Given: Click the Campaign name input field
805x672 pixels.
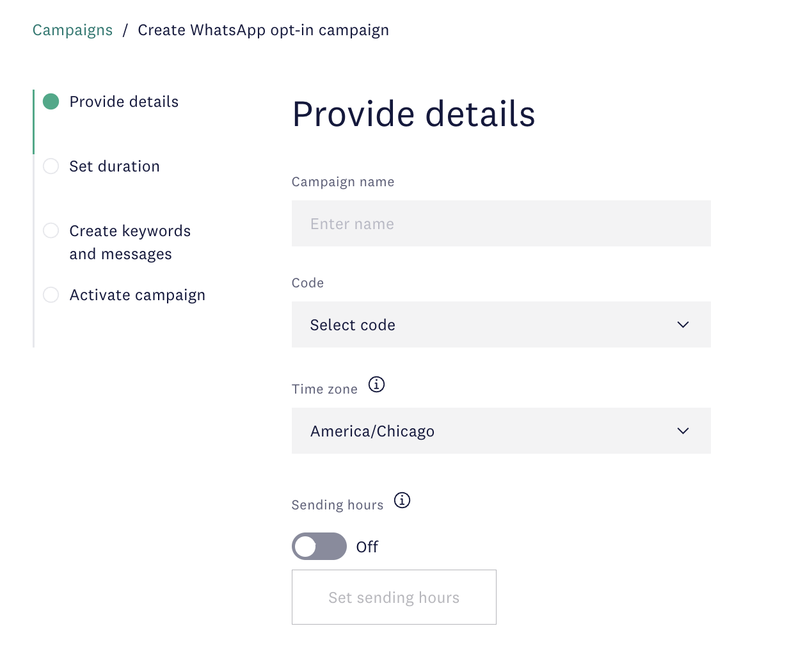Looking at the screenshot, I should [501, 223].
